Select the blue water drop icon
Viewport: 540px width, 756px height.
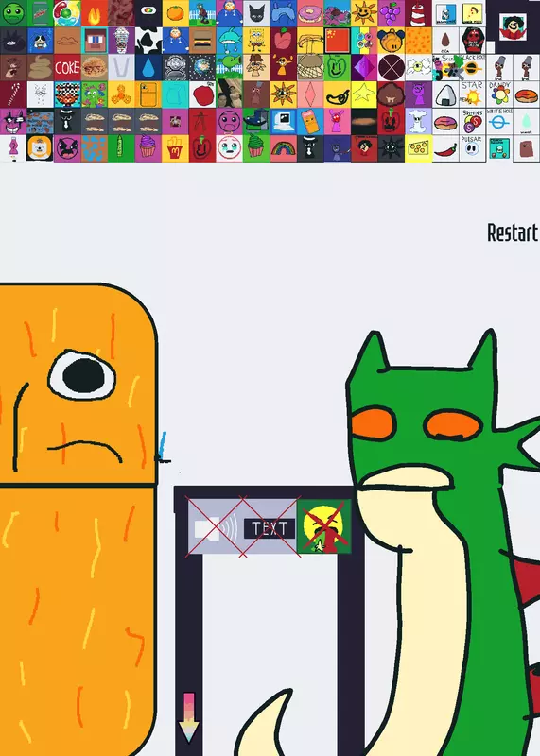(x=148, y=68)
